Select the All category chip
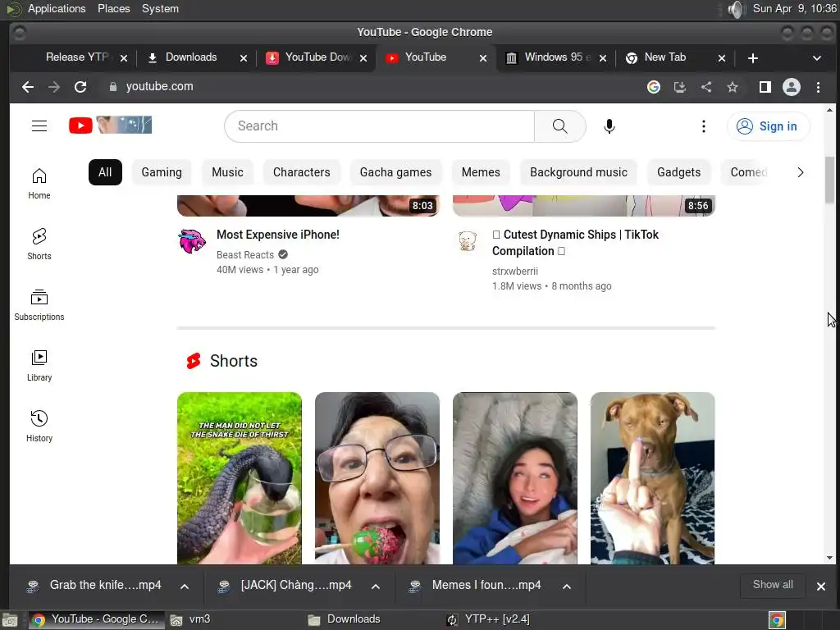840x630 pixels. [x=105, y=172]
